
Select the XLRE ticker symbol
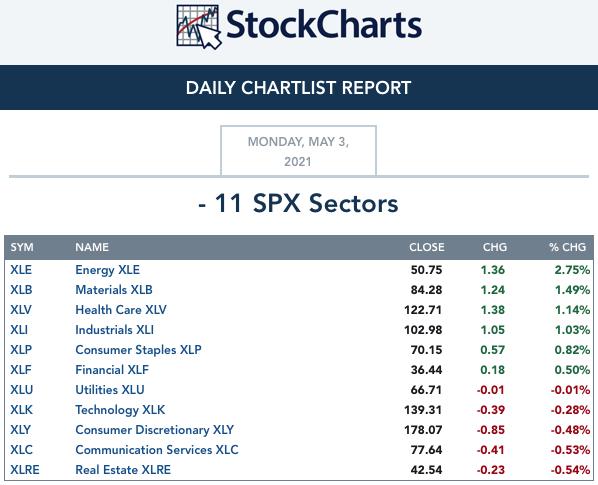click(x=25, y=470)
